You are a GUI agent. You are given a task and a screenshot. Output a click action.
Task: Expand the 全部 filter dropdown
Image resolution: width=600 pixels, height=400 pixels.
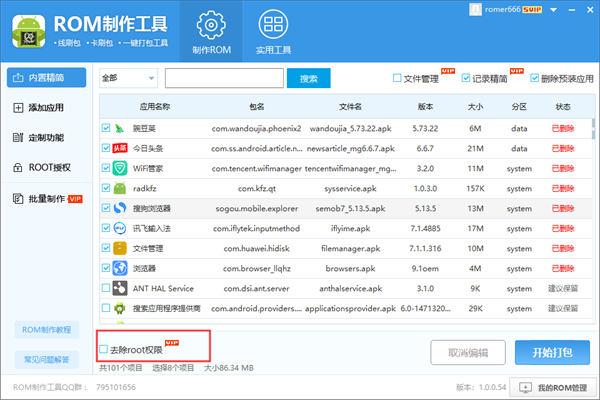pos(127,78)
